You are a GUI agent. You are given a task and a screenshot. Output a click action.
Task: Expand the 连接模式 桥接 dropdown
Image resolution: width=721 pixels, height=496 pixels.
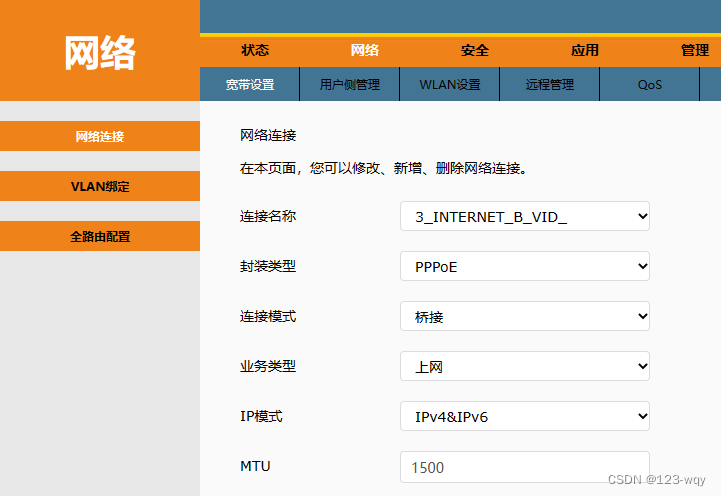525,316
